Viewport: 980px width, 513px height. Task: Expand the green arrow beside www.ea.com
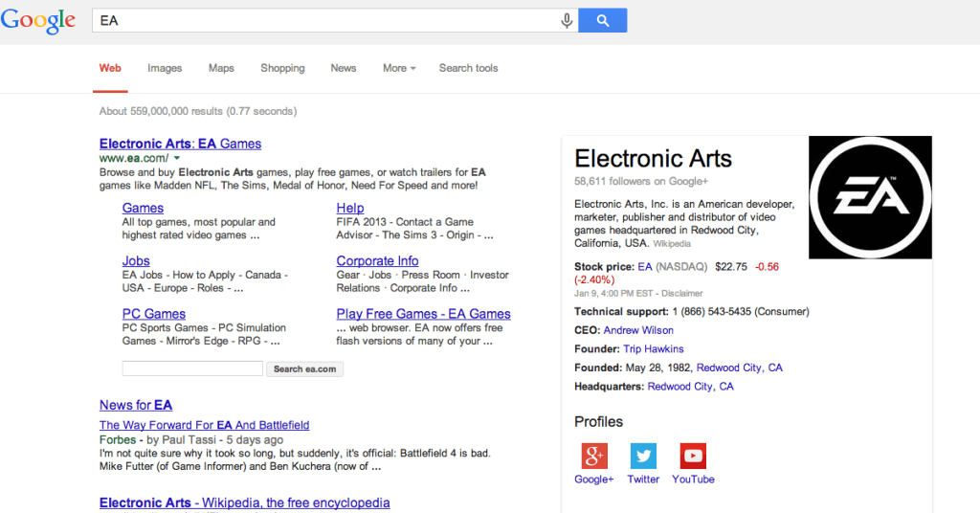click(x=177, y=159)
